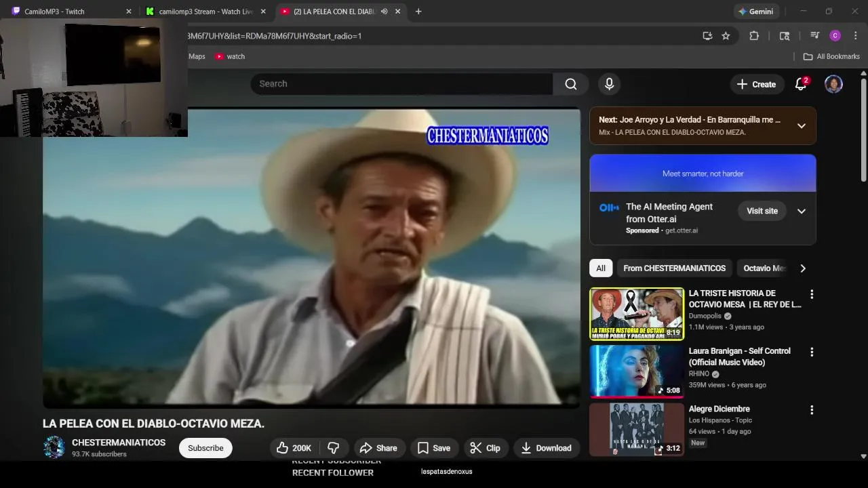Save the video to a playlist
This screenshot has width=868, height=488.
[434, 448]
